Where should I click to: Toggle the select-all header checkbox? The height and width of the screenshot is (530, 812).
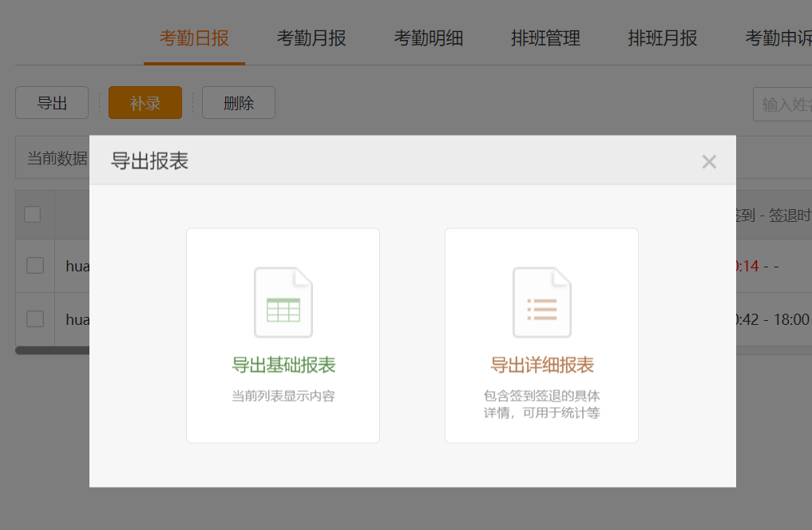click(33, 214)
